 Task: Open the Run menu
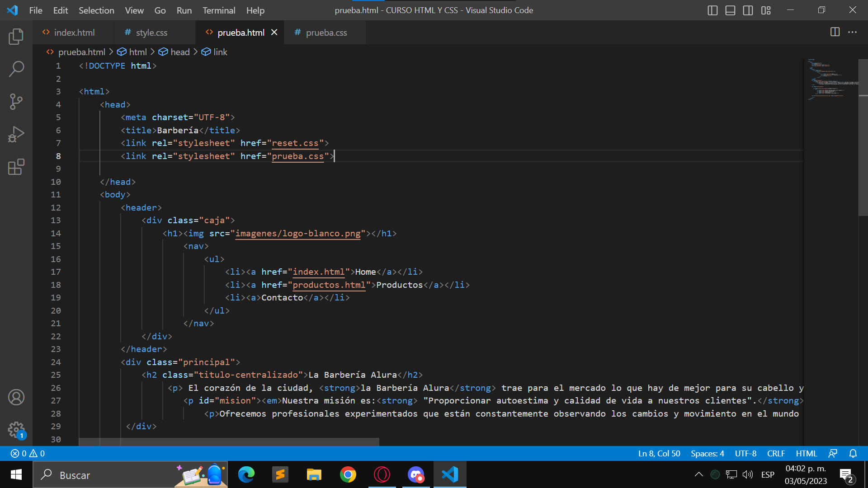coord(184,10)
